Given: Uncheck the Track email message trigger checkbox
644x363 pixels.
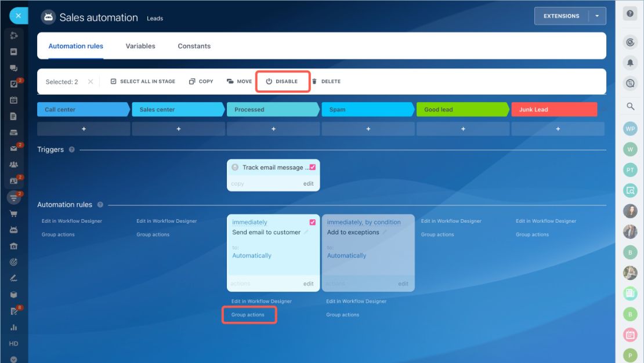Looking at the screenshot, I should click(x=313, y=167).
